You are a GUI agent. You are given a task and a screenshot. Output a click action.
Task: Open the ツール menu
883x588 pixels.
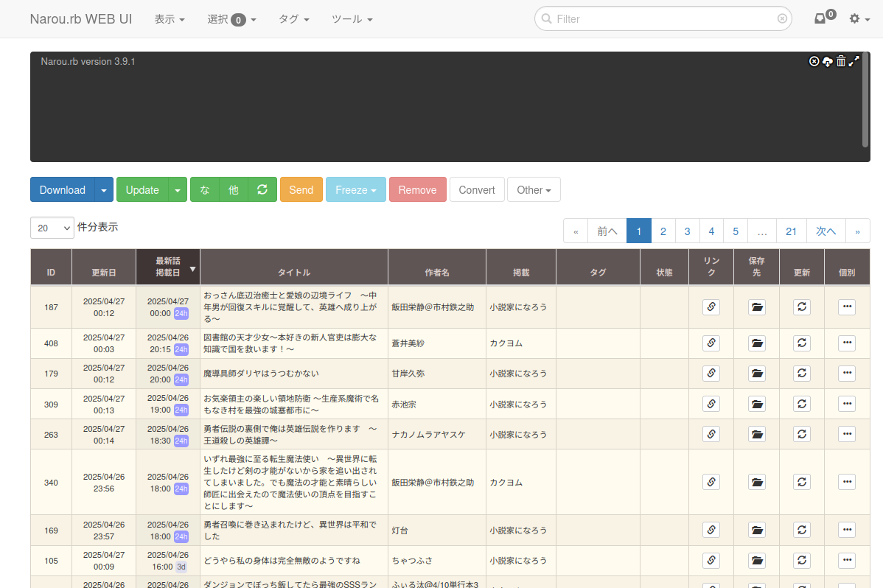point(352,19)
